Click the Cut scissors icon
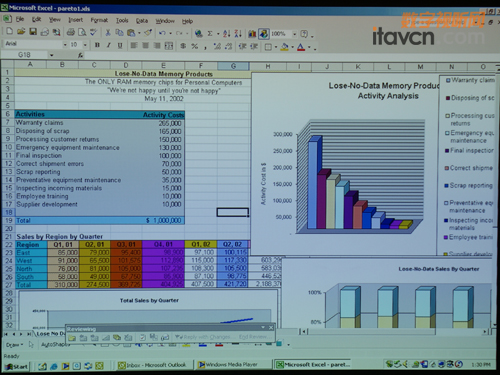 108,33
